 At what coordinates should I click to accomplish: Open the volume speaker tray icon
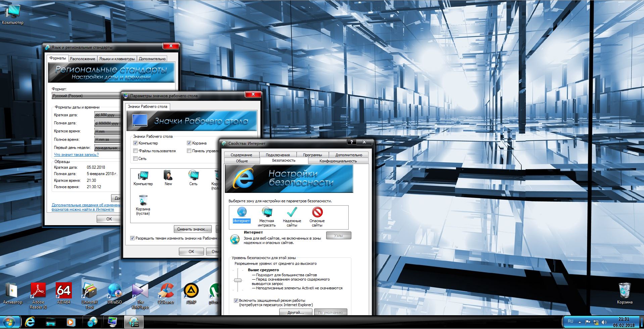604,322
